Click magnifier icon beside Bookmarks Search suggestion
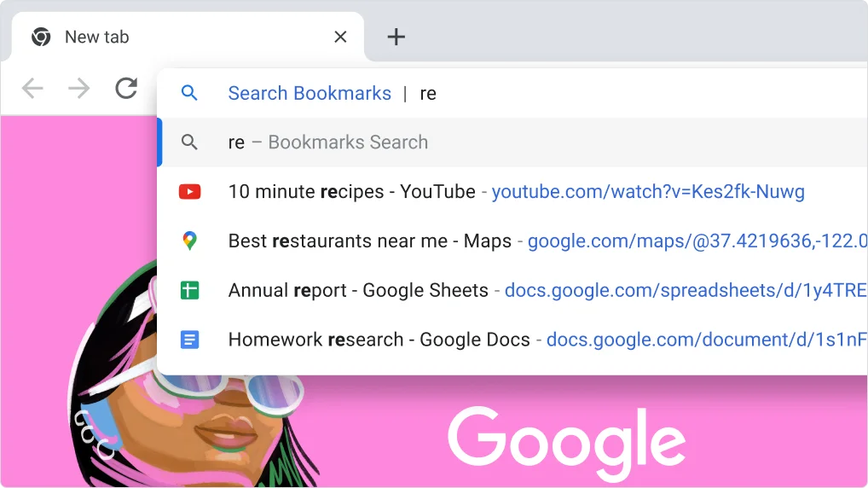 189,142
